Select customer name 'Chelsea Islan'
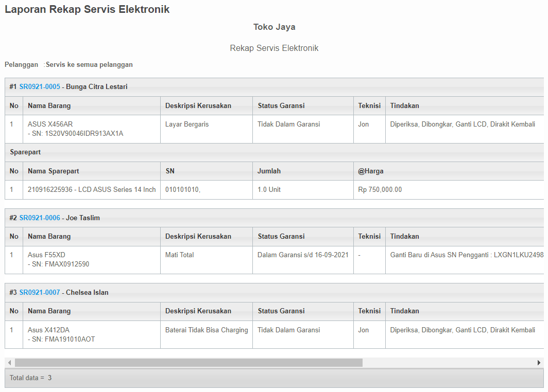 [x=87, y=293]
